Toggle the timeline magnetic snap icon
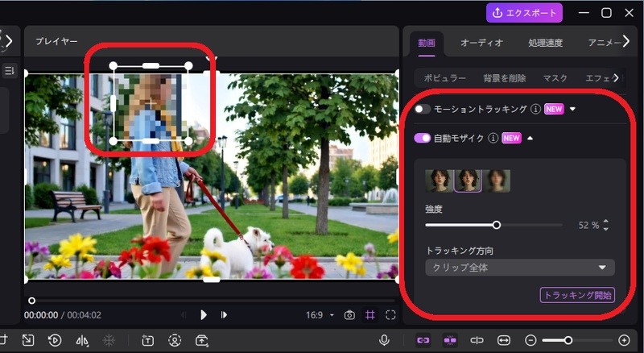Screen dimensions: 644x353 click(x=450, y=340)
